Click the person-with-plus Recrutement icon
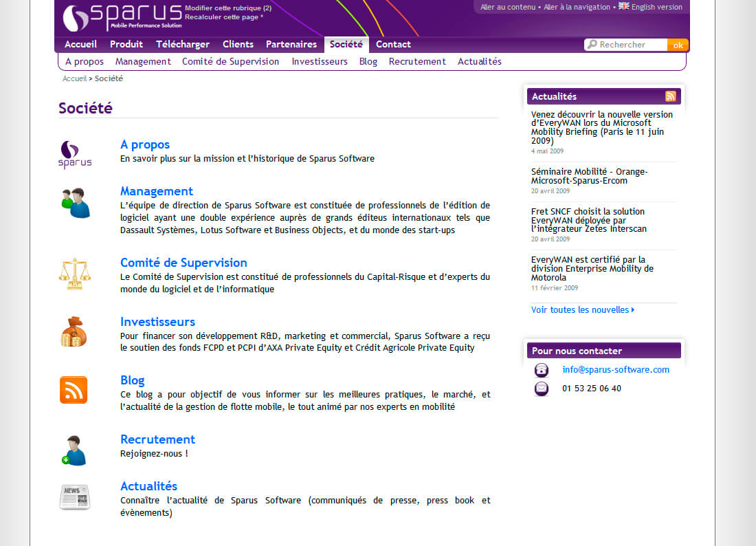The image size is (756, 546). click(x=74, y=450)
